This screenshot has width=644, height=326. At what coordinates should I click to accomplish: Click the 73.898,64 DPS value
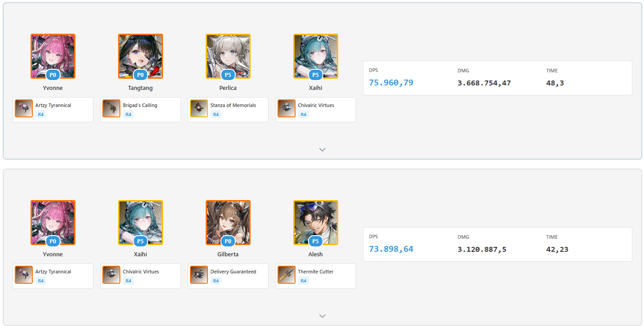(391, 249)
